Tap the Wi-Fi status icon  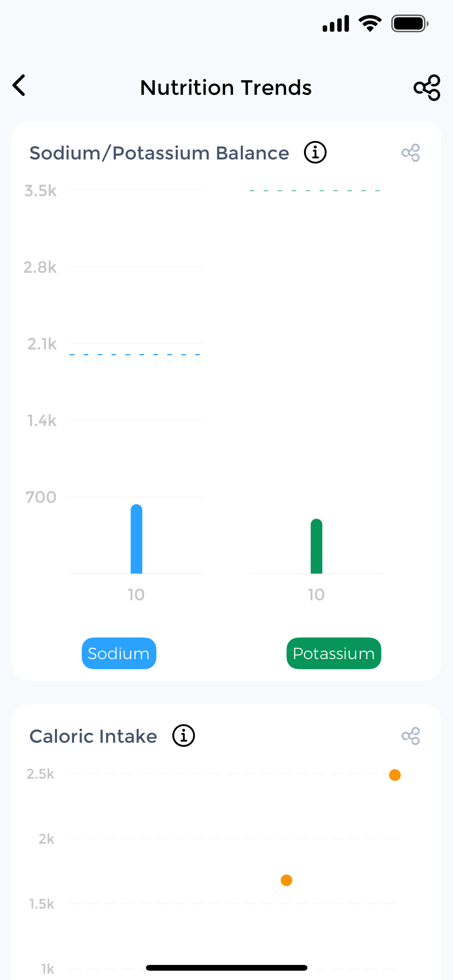(370, 24)
